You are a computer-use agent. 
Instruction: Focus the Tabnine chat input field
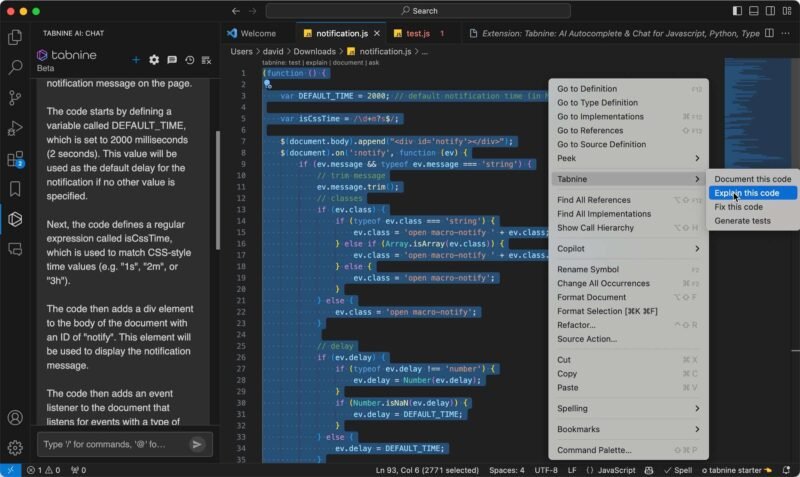pos(112,444)
